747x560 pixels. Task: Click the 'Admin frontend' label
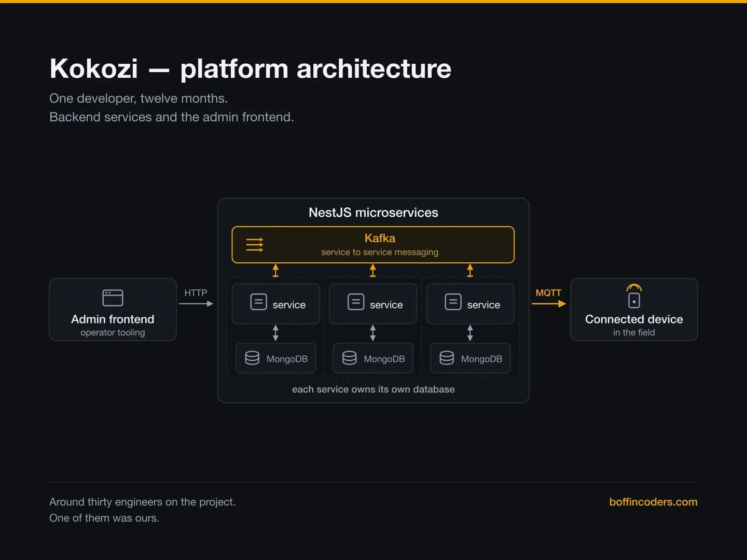(113, 319)
